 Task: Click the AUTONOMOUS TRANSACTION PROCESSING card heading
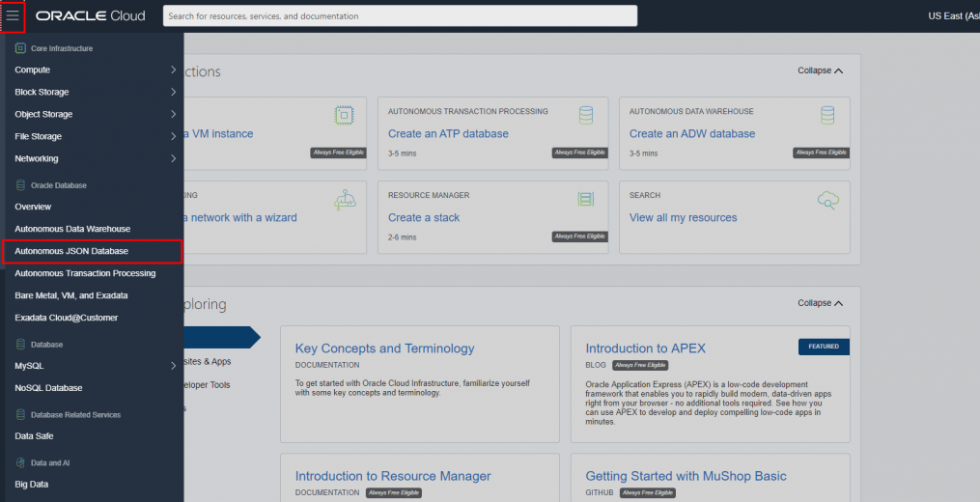point(467,111)
